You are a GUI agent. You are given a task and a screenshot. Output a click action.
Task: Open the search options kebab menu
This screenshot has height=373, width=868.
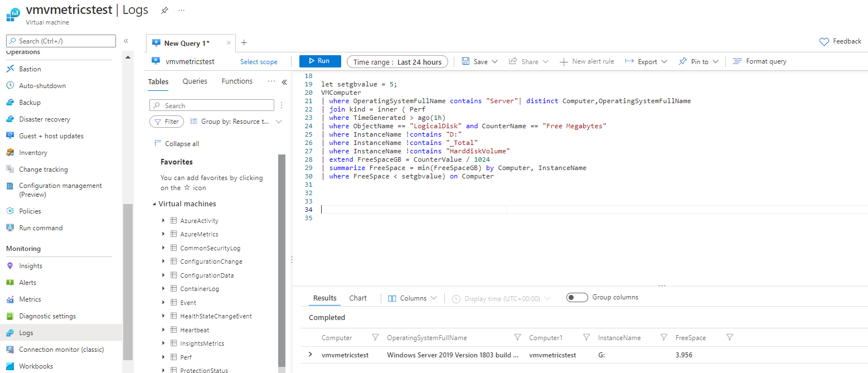pos(281,105)
